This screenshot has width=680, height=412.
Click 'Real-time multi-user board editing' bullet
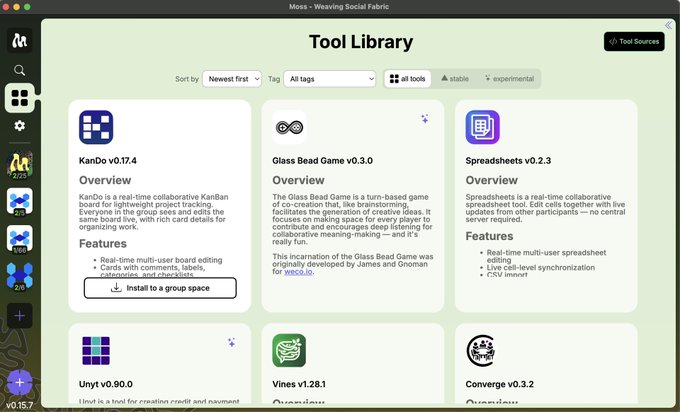click(161, 260)
